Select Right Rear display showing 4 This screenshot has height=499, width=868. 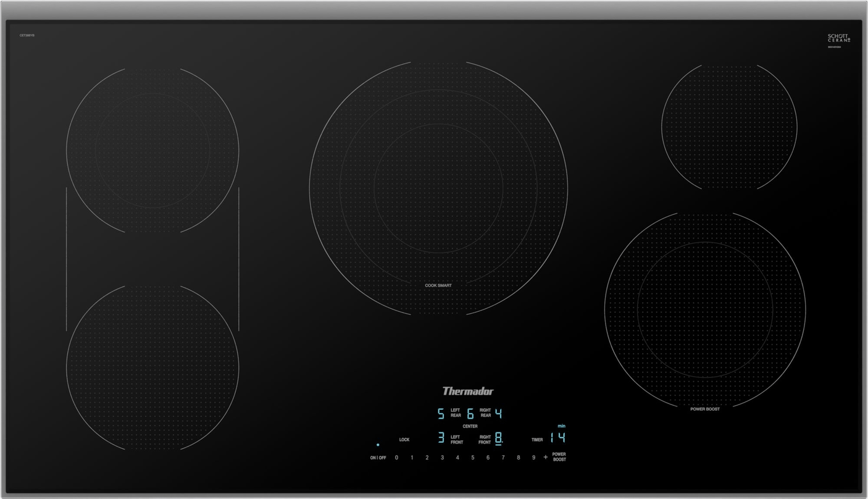498,414
